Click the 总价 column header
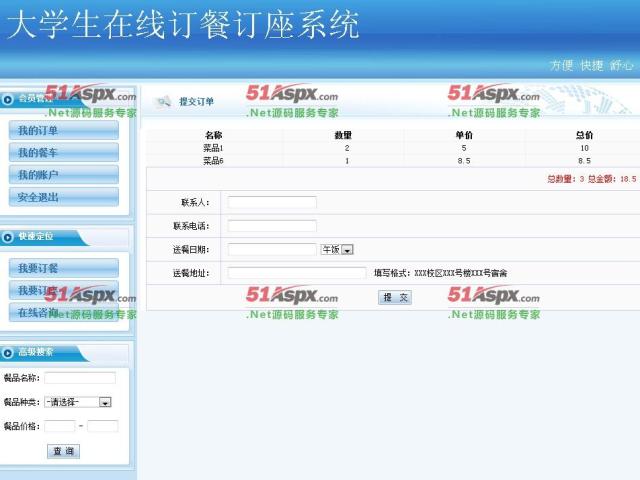 point(584,135)
